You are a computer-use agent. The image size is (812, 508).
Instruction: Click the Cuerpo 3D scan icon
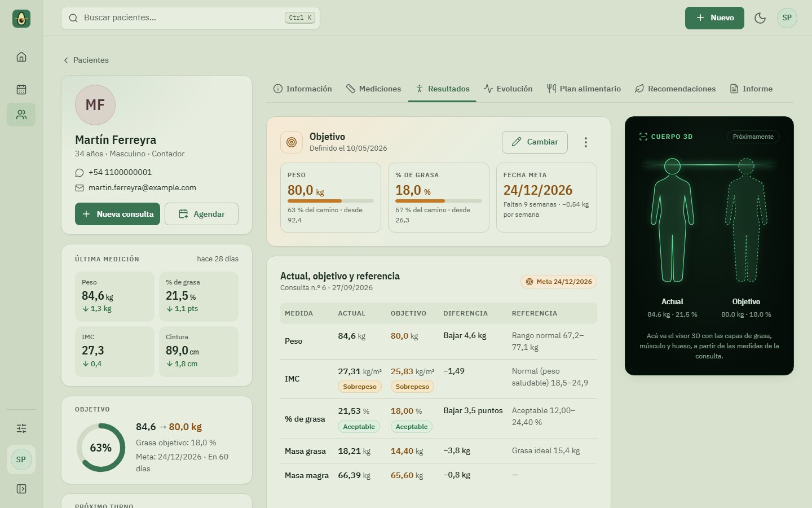(643, 137)
